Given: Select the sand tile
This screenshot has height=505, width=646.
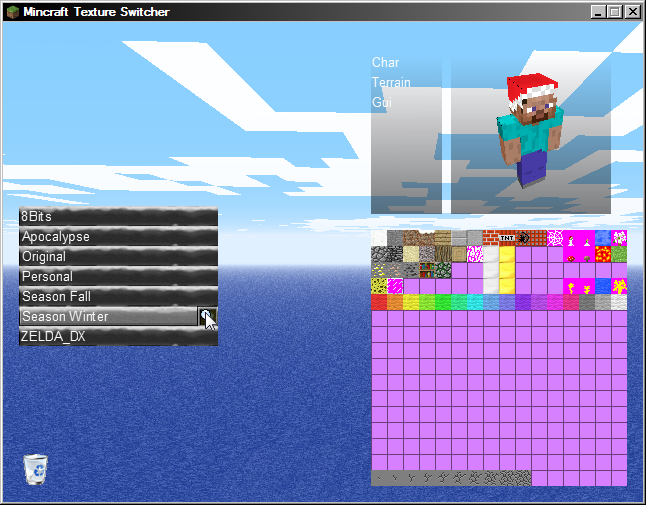Looking at the screenshot, I should [x=411, y=254].
